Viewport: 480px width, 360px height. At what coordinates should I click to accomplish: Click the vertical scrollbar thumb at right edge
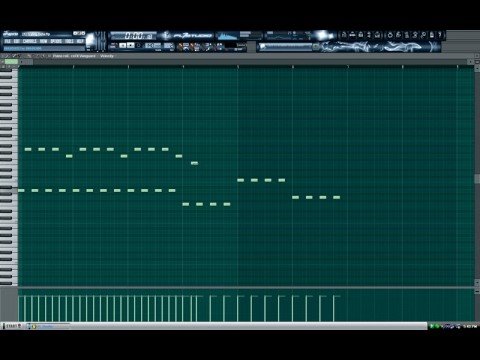point(477,178)
